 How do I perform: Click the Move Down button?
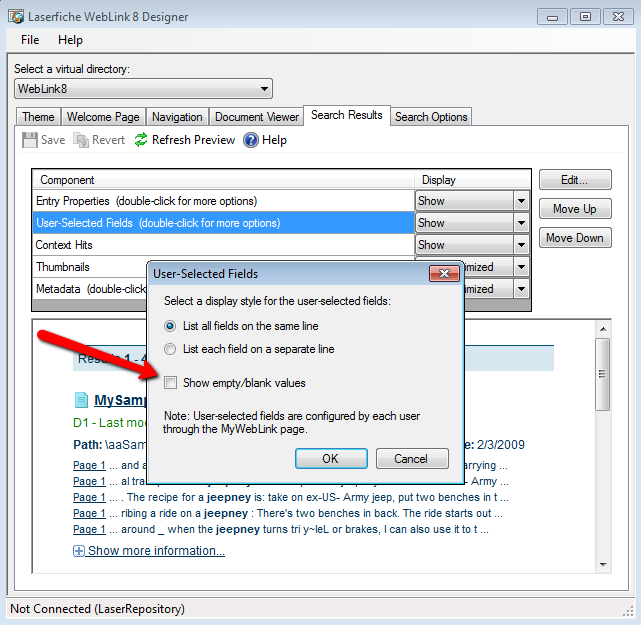[x=575, y=238]
